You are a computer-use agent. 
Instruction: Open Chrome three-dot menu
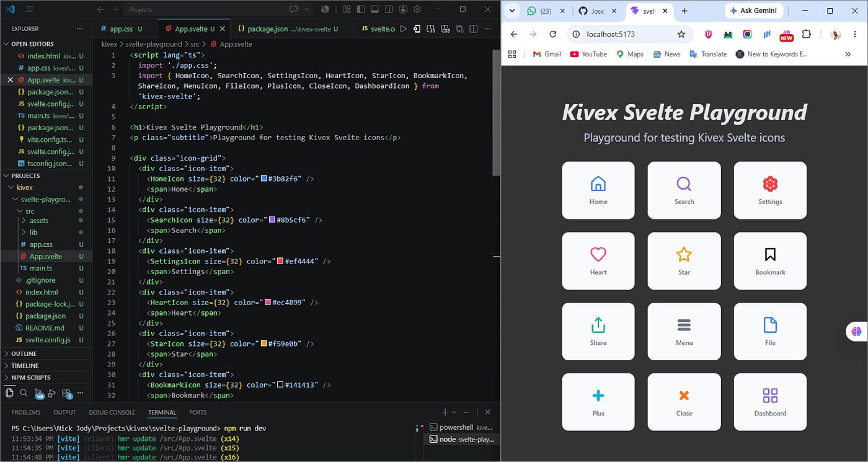(856, 34)
